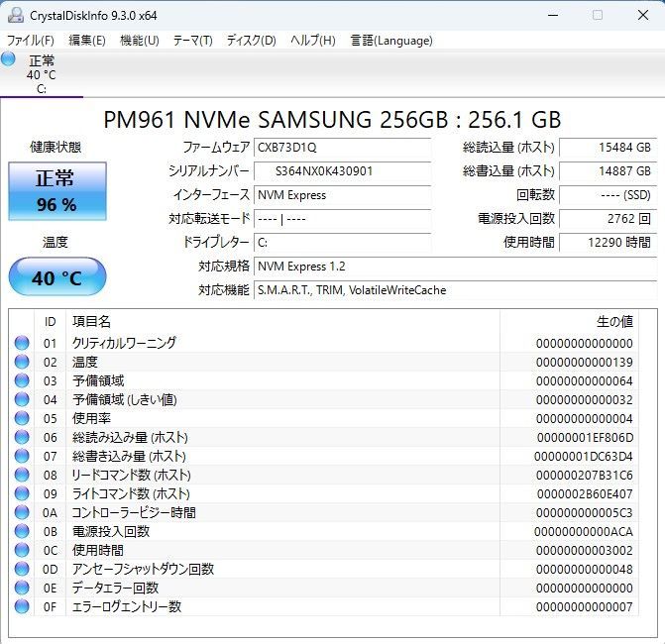Click the 総読込量 (ホスト) value 15484 GB
Screen dimensions: 665x644
coord(609,148)
